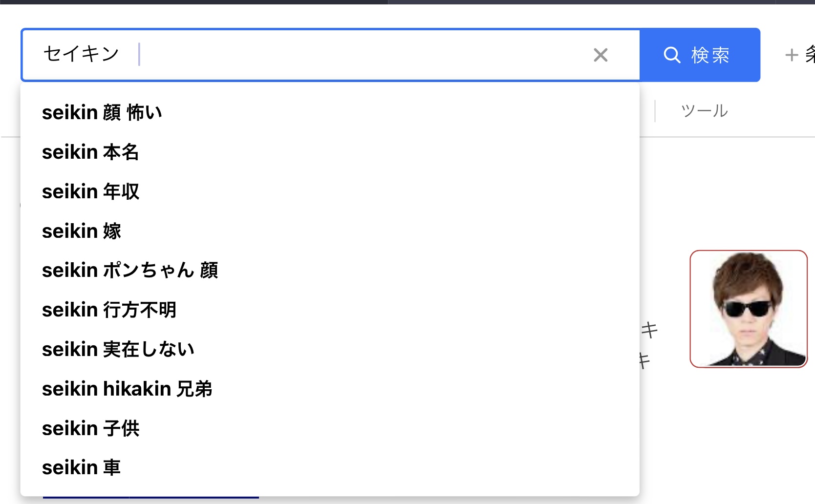Viewport: 815px width, 504px height.
Task: Choose suggestion 'seikin 年収'
Action: coord(330,191)
